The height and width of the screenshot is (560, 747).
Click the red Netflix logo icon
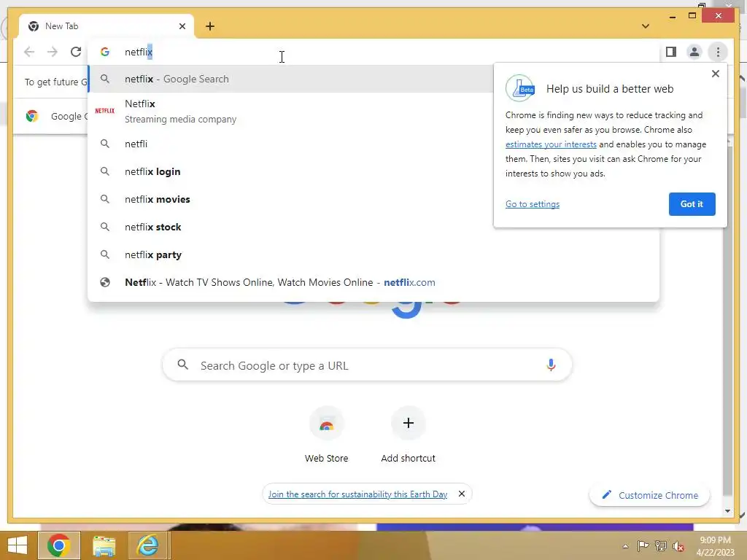[x=105, y=111]
